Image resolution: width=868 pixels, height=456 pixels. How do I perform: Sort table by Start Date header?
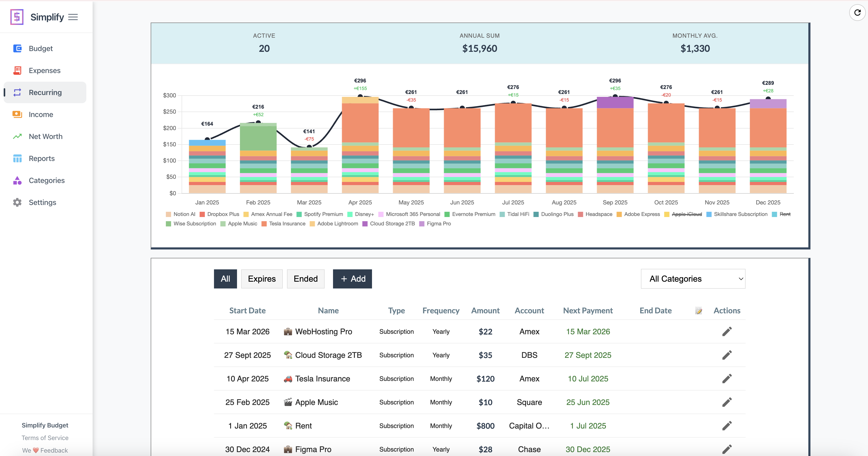247,311
